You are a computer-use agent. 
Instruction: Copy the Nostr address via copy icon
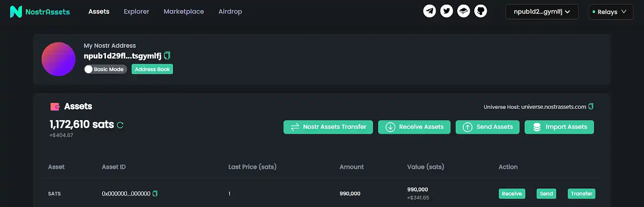click(167, 56)
